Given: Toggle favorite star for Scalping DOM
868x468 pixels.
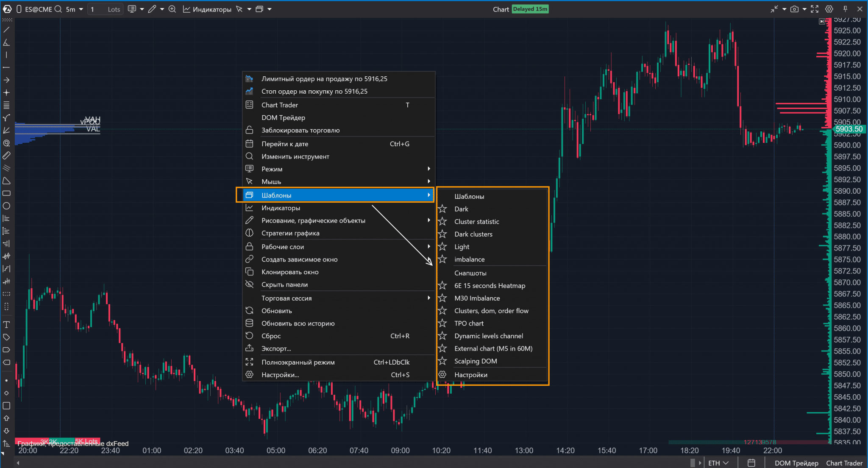Looking at the screenshot, I should (442, 361).
